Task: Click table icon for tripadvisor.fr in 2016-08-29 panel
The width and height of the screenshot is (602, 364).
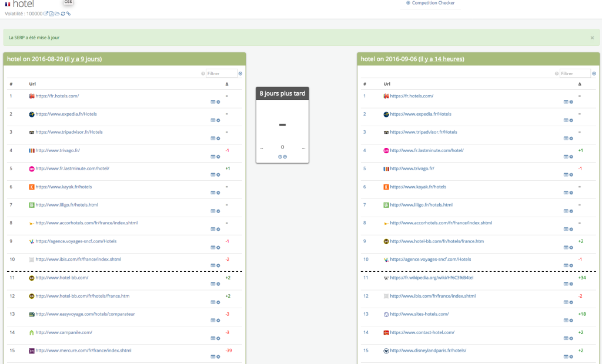Action: coord(213,139)
